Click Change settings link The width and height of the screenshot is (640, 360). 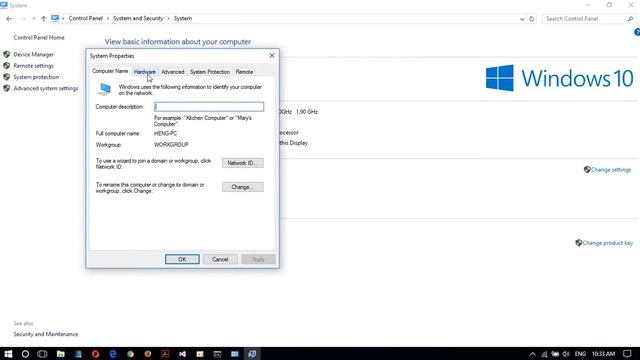point(611,170)
